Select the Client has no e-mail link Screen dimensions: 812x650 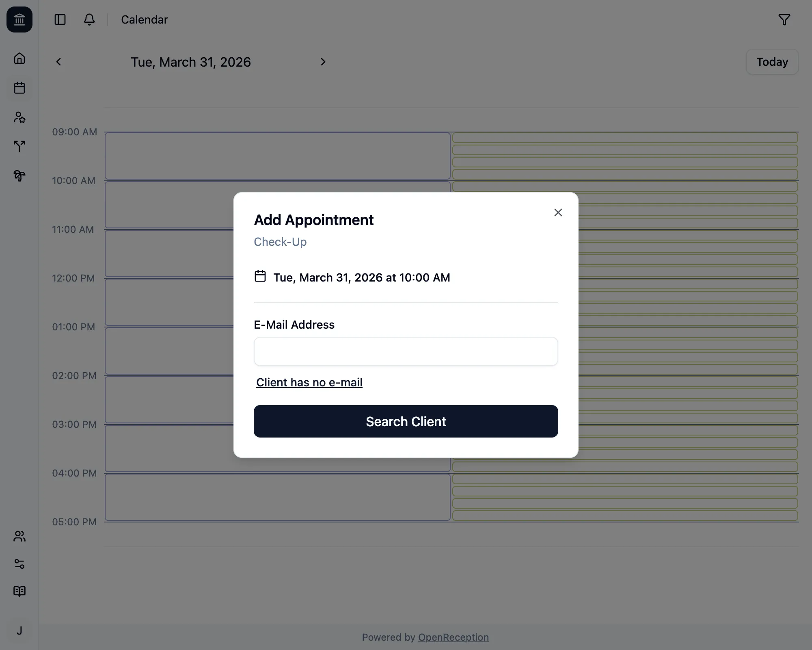pos(309,382)
